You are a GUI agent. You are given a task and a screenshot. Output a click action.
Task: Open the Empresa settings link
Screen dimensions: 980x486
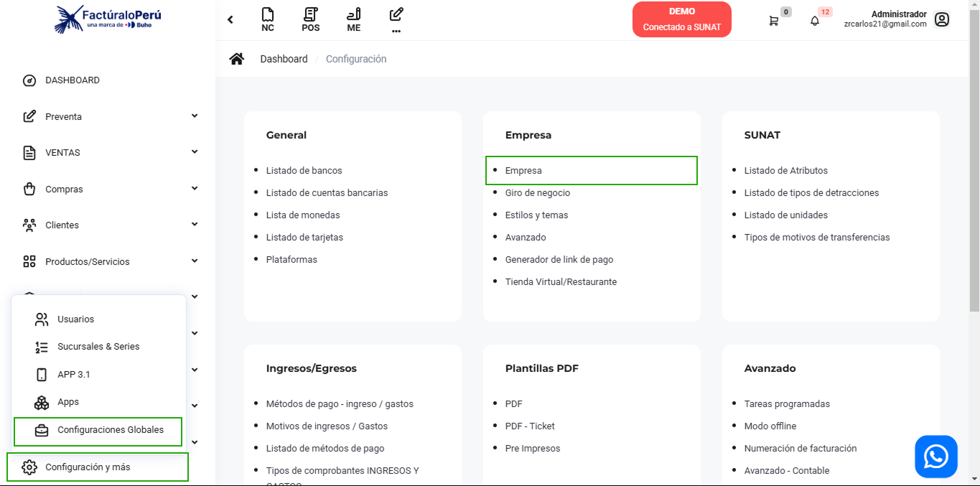click(523, 171)
